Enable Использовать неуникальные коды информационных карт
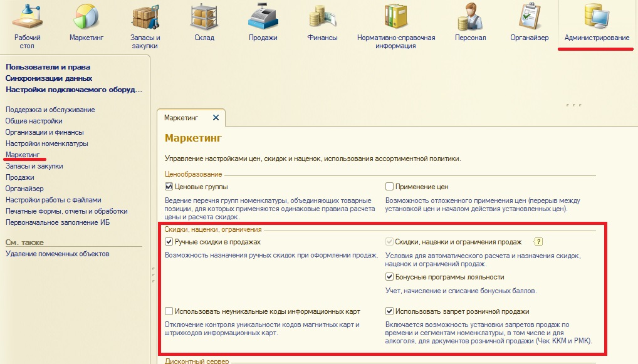This screenshot has height=364, width=638. (x=169, y=311)
